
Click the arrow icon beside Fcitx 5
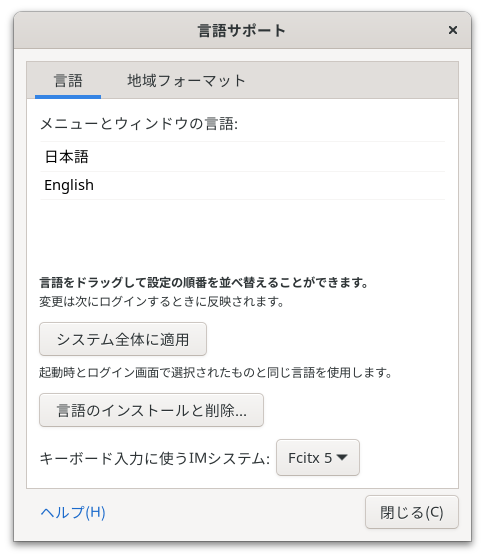click(342, 457)
